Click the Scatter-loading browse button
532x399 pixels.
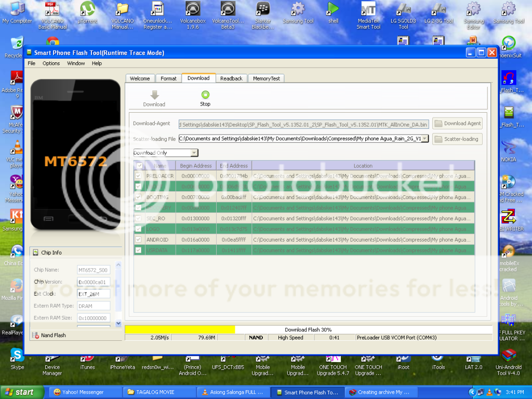click(x=457, y=139)
